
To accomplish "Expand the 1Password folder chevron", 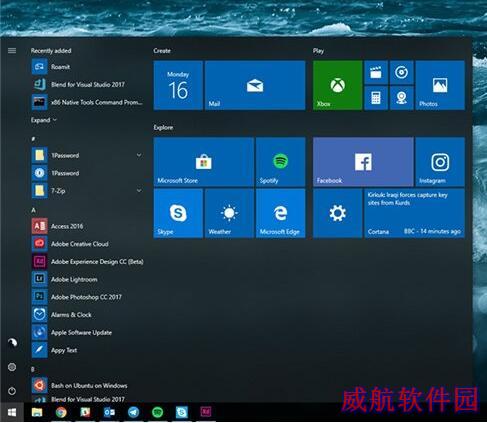I will (x=139, y=155).
